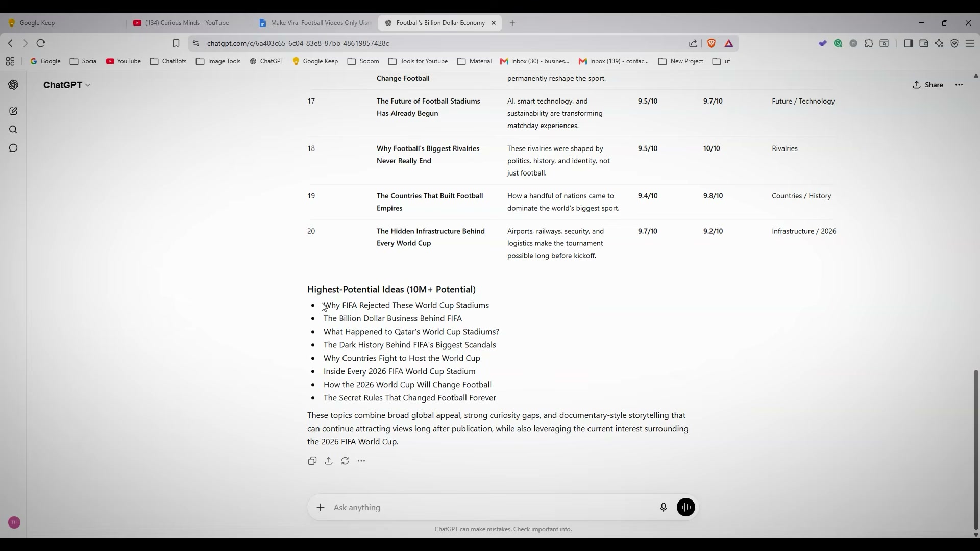Click the purple checkmark extension icon
The width and height of the screenshot is (980, 551).
(823, 43)
